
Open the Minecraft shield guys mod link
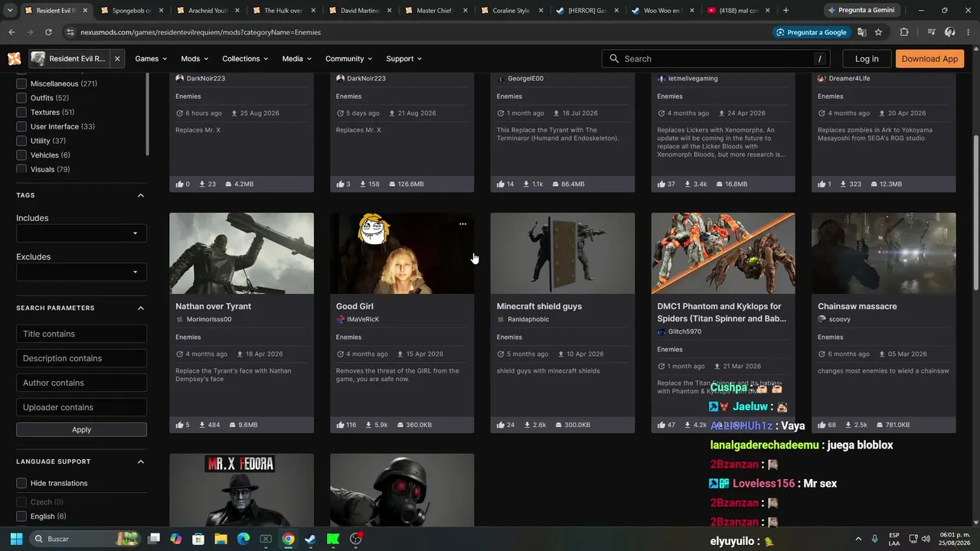pyautogui.click(x=539, y=306)
